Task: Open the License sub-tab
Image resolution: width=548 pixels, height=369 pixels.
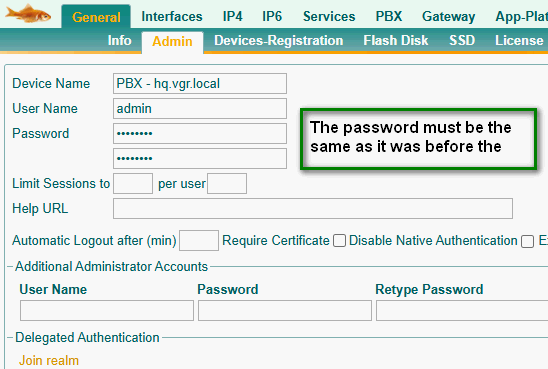Action: tap(519, 41)
